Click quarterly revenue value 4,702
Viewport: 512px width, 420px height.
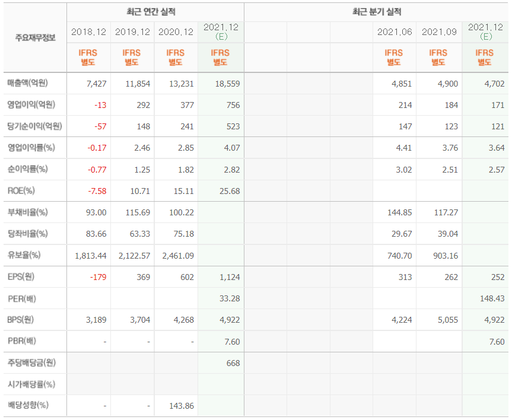[495, 84]
